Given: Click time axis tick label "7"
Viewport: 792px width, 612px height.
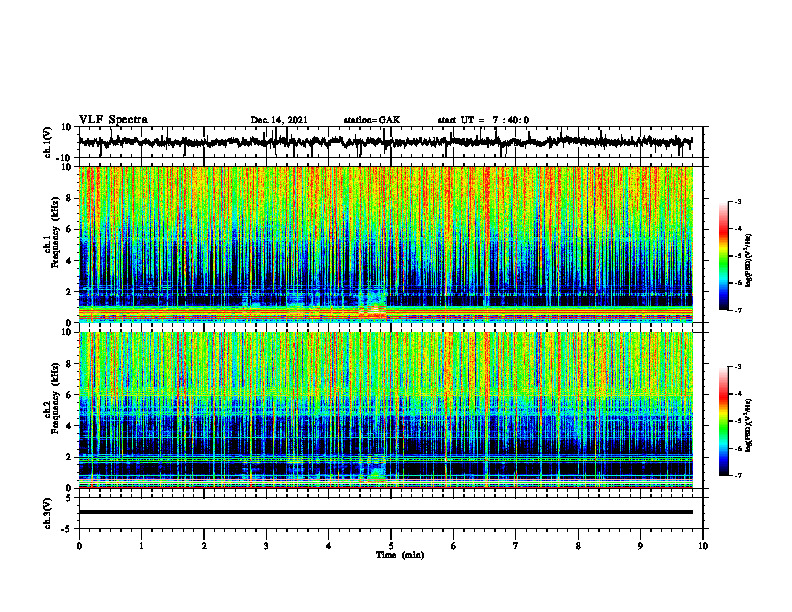Looking at the screenshot, I should [516, 546].
